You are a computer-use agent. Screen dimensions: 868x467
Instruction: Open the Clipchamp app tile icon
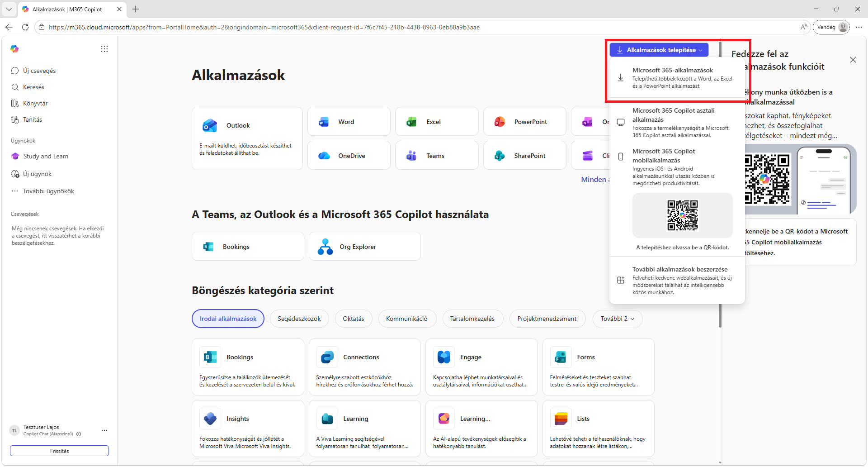coord(587,156)
